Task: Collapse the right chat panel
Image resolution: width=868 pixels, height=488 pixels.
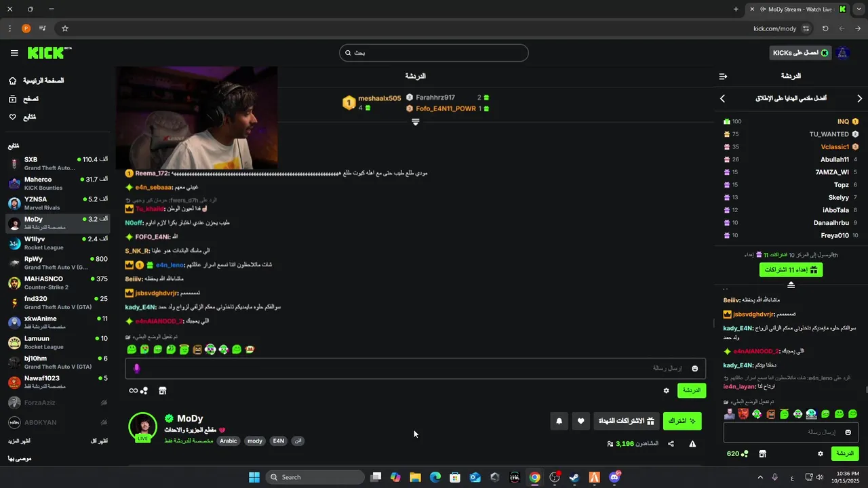Action: pyautogui.click(x=723, y=76)
